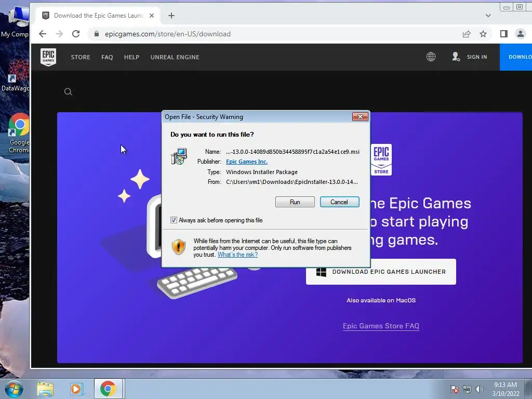This screenshot has width=532, height=399.
Task: Click the forward navigation arrow in Chrome
Action: 59,34
